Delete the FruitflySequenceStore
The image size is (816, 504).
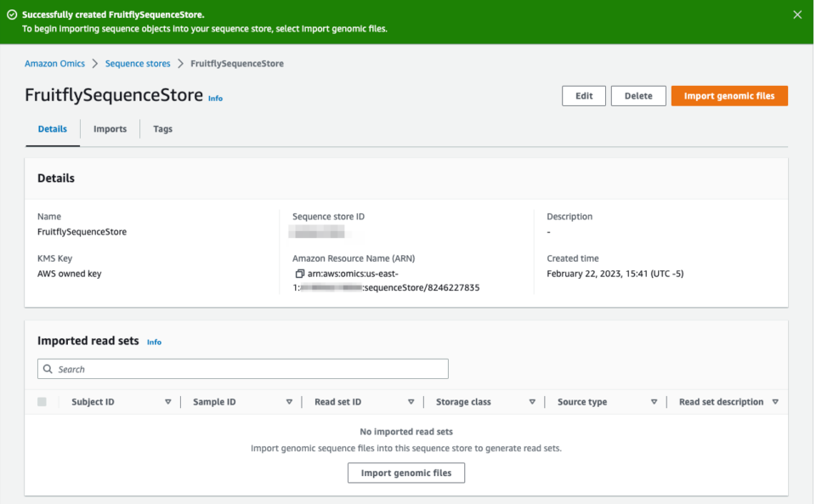pyautogui.click(x=638, y=95)
